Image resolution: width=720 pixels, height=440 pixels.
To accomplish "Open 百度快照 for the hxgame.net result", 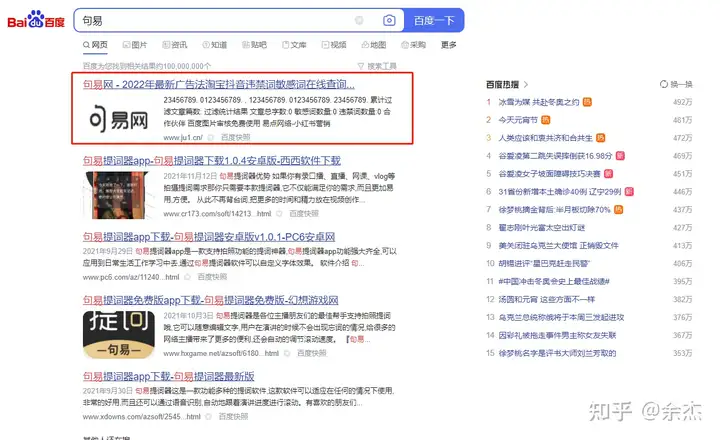I will pyautogui.click(x=312, y=353).
